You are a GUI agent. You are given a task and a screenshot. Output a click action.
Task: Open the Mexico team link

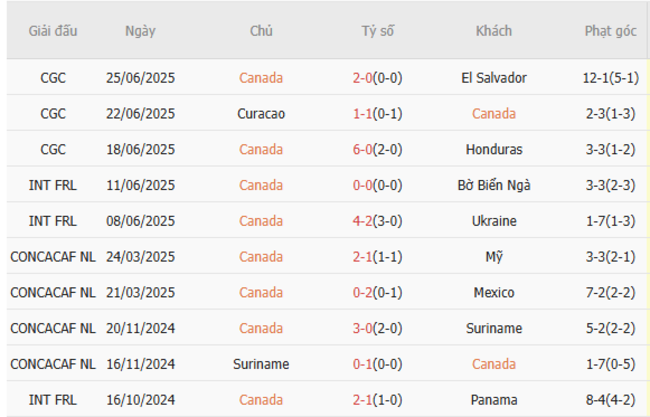tap(494, 293)
